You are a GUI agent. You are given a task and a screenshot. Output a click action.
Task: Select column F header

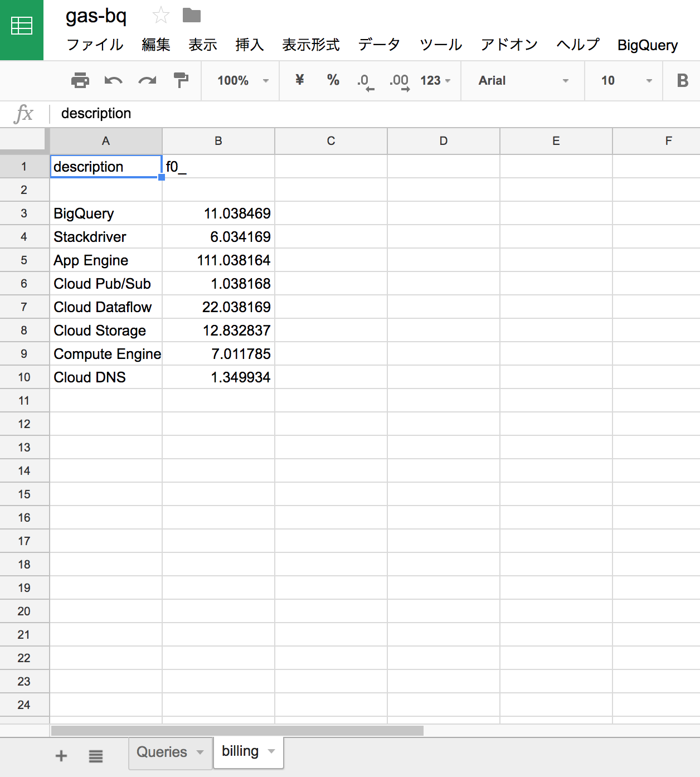[657, 141]
